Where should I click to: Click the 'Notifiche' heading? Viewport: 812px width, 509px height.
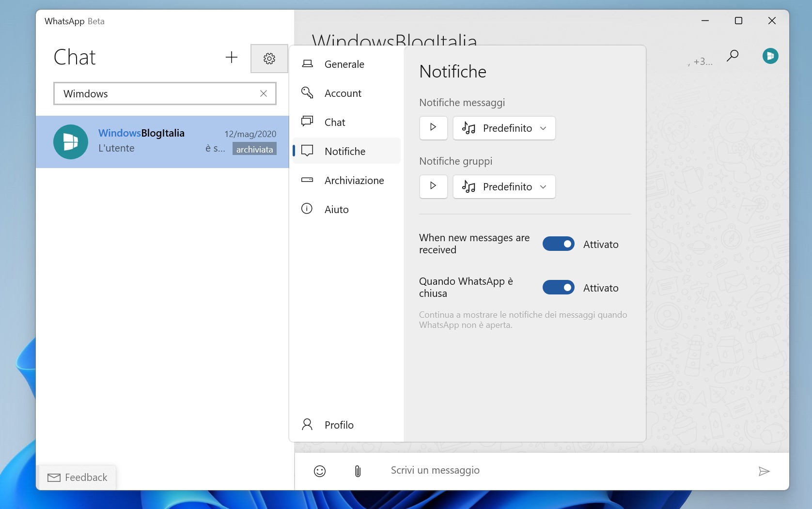pyautogui.click(x=453, y=72)
